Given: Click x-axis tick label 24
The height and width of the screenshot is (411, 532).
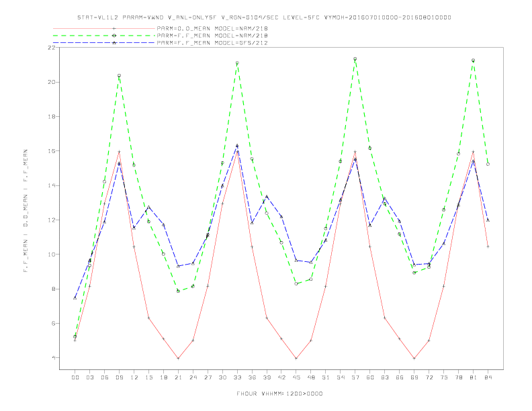Looking at the screenshot, I should coord(193,377).
